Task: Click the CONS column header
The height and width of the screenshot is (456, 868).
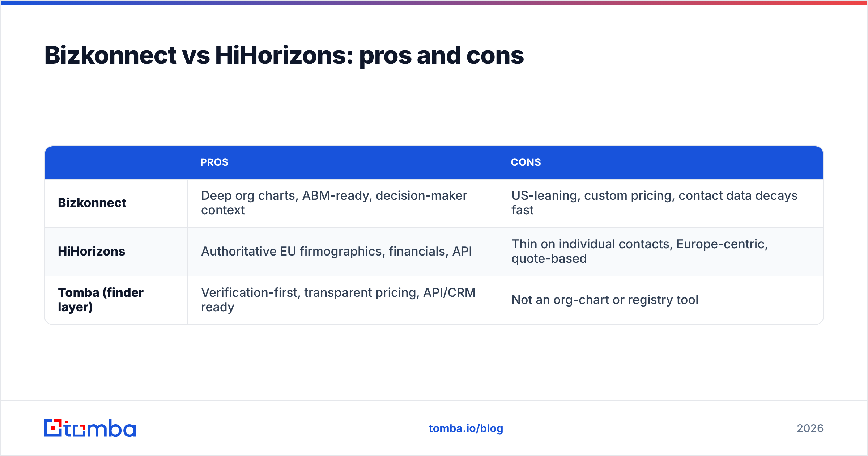Action: 526,162
